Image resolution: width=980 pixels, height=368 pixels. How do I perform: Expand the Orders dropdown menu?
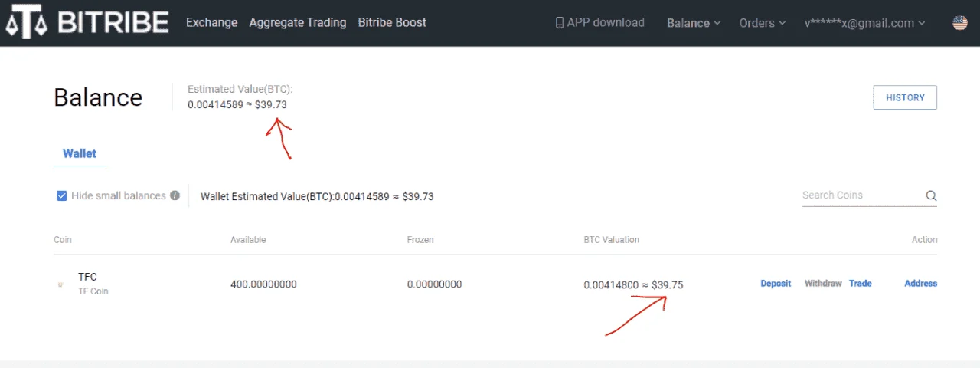pyautogui.click(x=763, y=23)
